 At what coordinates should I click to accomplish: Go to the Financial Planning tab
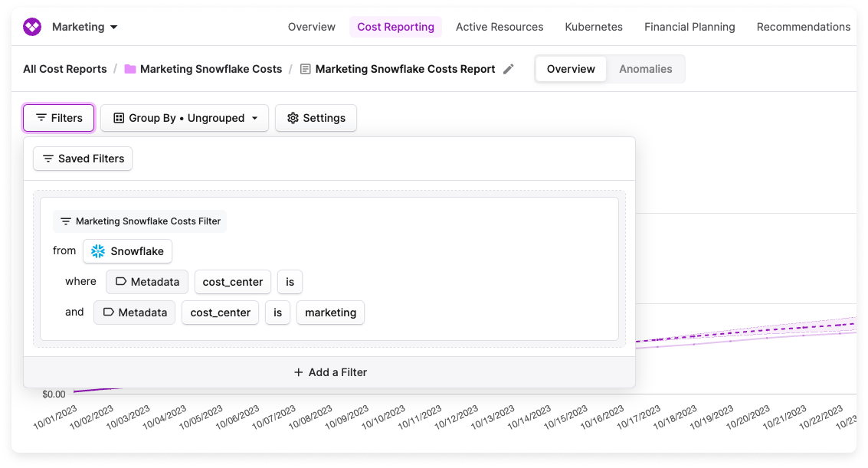coord(689,27)
